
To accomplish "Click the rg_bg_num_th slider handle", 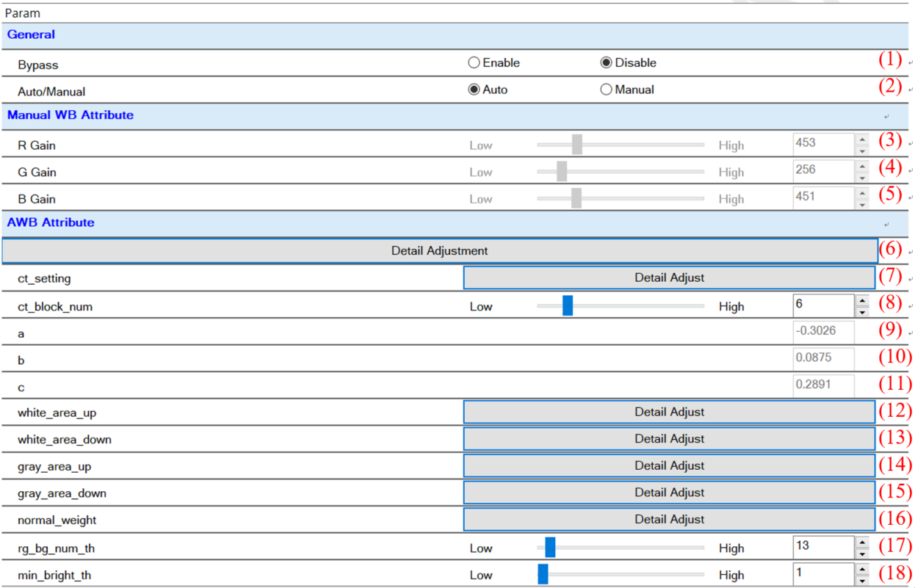I will pyautogui.click(x=550, y=548).
